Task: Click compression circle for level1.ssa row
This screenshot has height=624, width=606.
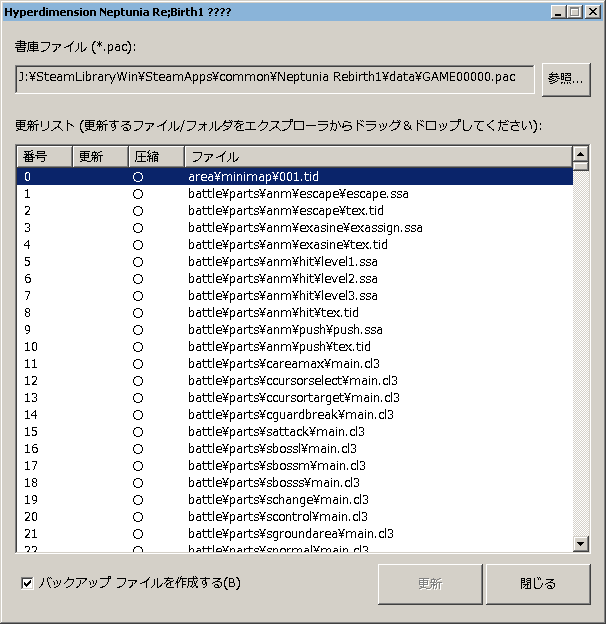Action: (138, 262)
